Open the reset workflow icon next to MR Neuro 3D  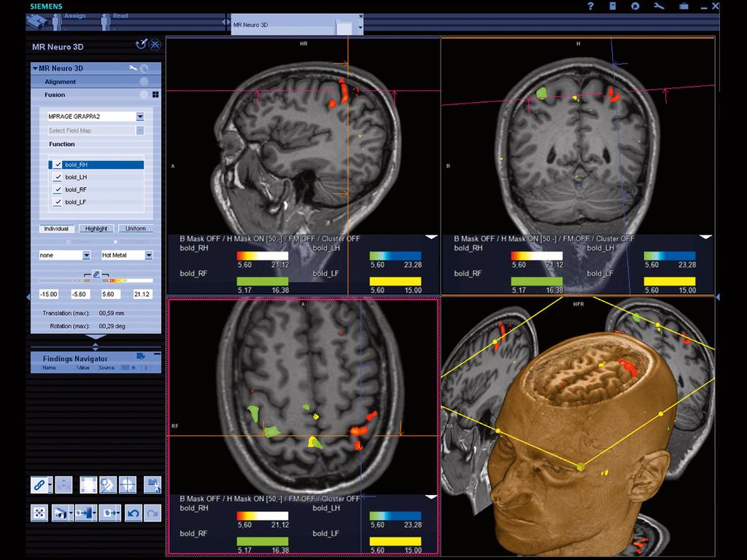pyautogui.click(x=140, y=45)
